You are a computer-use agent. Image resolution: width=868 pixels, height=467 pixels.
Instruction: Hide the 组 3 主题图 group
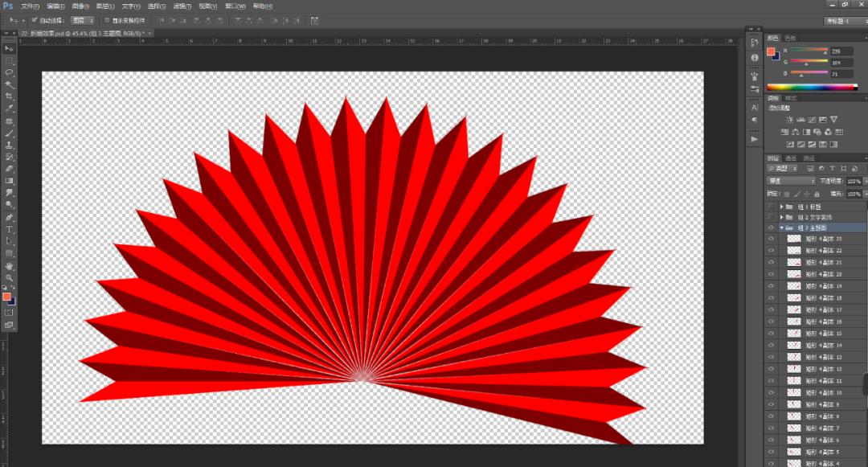point(771,227)
